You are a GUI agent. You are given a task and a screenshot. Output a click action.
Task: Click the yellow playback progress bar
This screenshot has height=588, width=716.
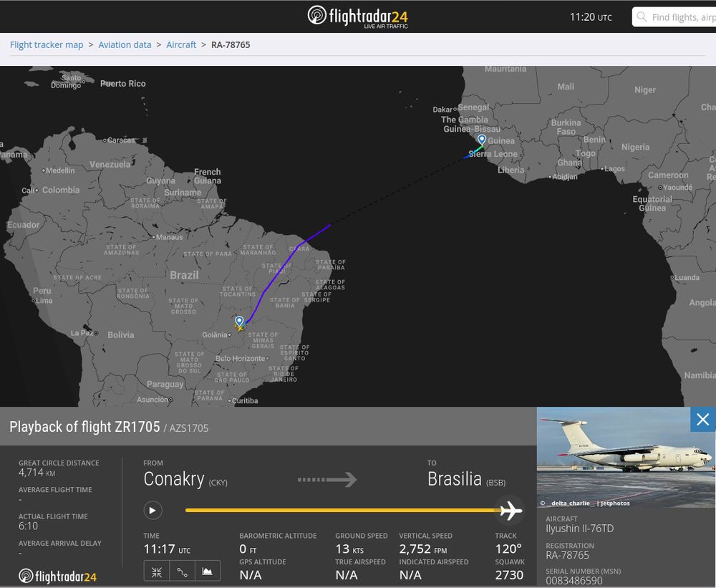pyautogui.click(x=340, y=511)
